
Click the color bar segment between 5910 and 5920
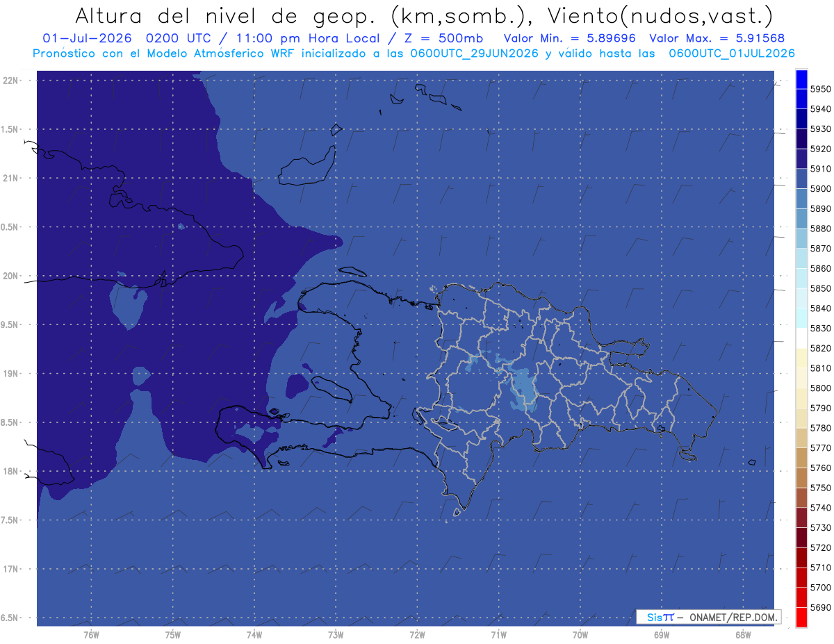pyautogui.click(x=801, y=159)
